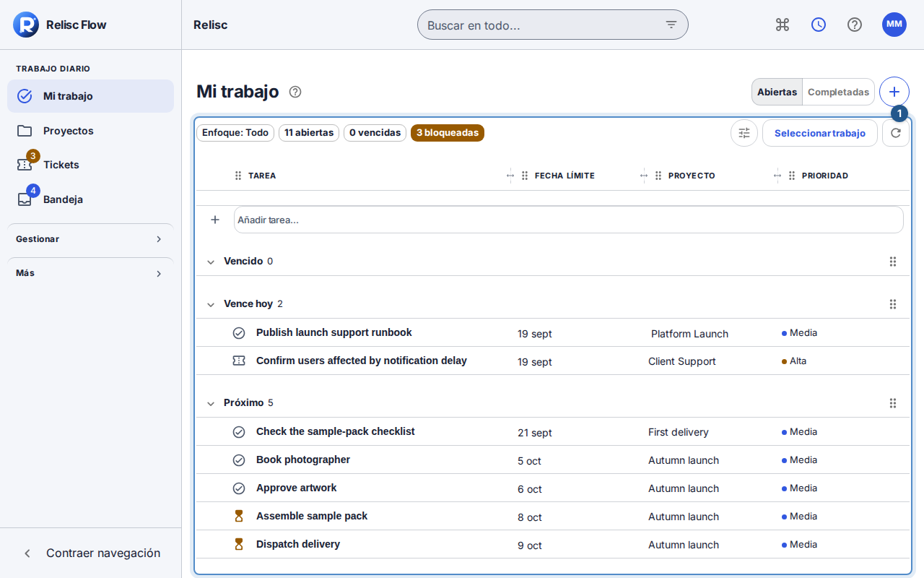Filter by 3 bloqueadas chip
The image size is (924, 578).
coord(448,133)
